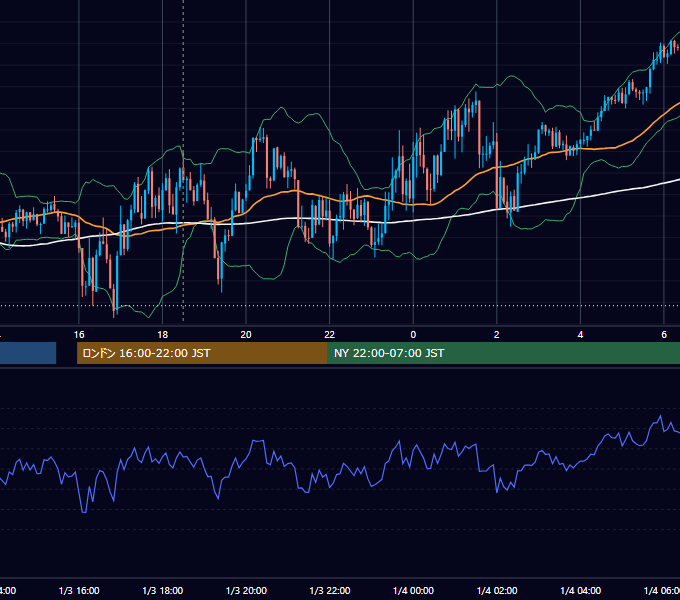Viewport: 680px width, 600px height.
Task: Click the 2 hour label on price chart axis
Action: 497,334
